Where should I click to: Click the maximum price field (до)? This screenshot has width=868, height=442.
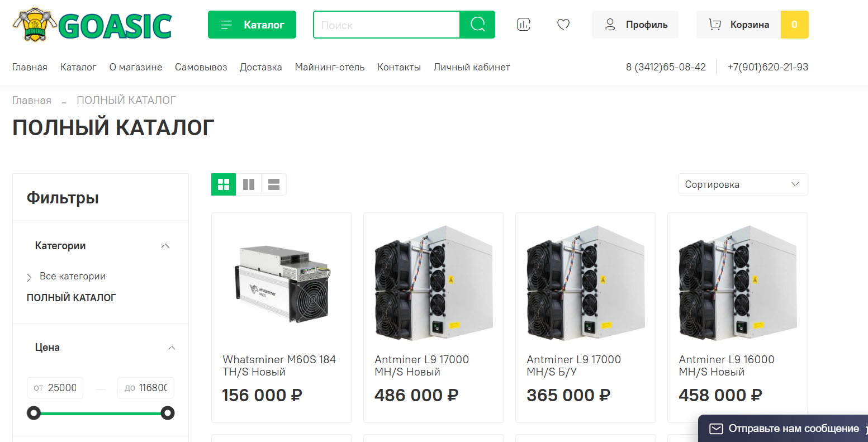(146, 388)
